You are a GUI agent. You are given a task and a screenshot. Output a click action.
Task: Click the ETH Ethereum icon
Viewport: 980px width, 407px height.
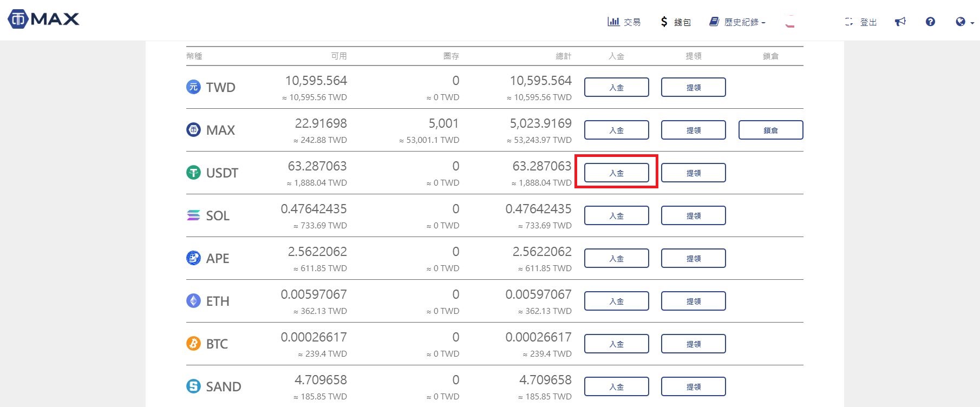(x=193, y=300)
